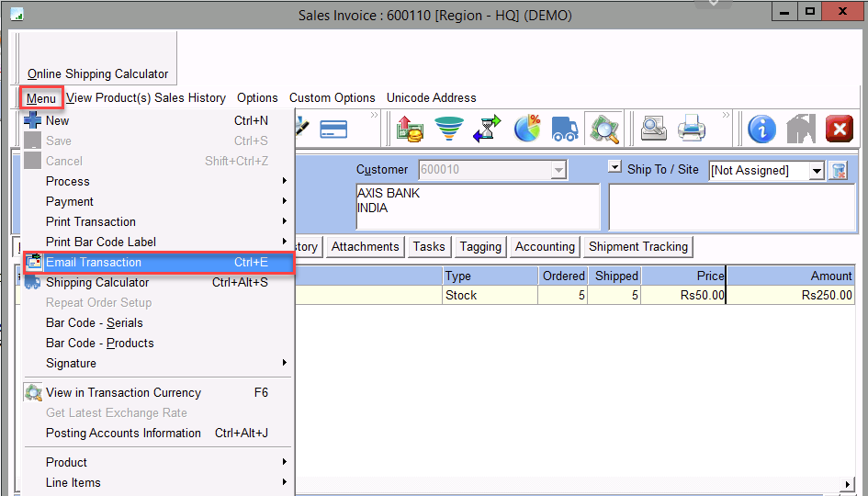Open the Attachments tab
The height and width of the screenshot is (496, 868).
pyautogui.click(x=365, y=246)
